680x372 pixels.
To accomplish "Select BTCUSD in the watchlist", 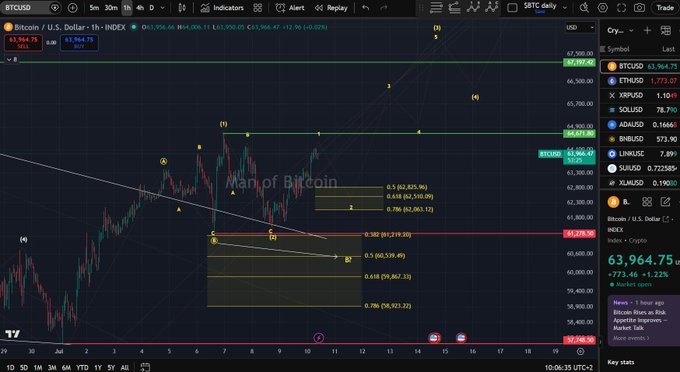I will click(641, 66).
